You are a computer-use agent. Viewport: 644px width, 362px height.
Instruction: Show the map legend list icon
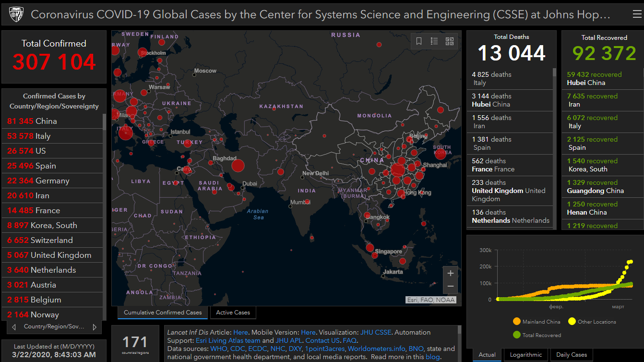[434, 41]
